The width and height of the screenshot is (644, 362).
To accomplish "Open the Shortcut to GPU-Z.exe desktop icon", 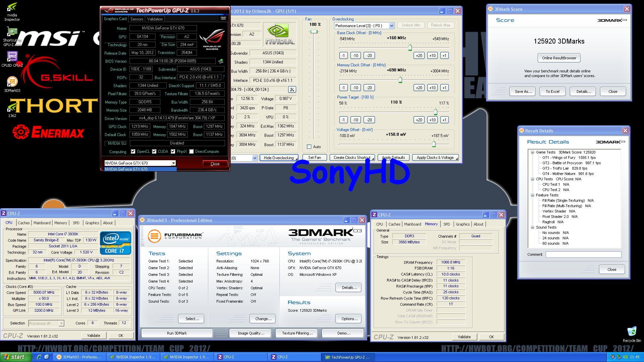I will (12, 37).
